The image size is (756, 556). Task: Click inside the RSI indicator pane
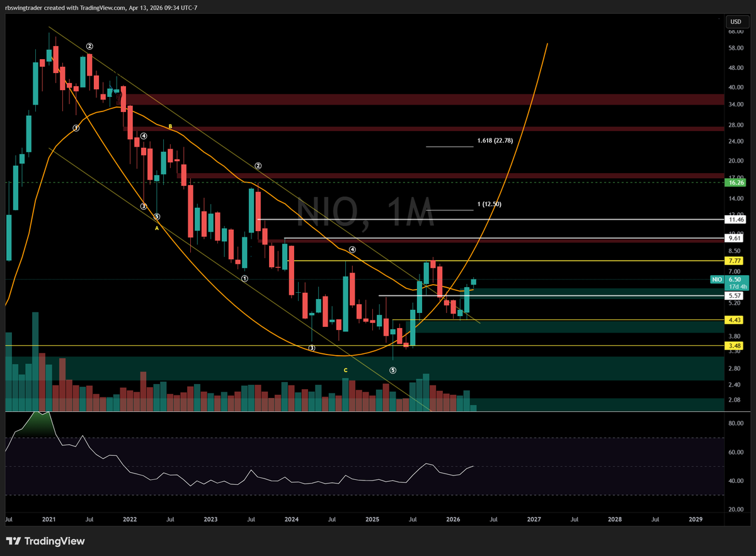pos(315,466)
